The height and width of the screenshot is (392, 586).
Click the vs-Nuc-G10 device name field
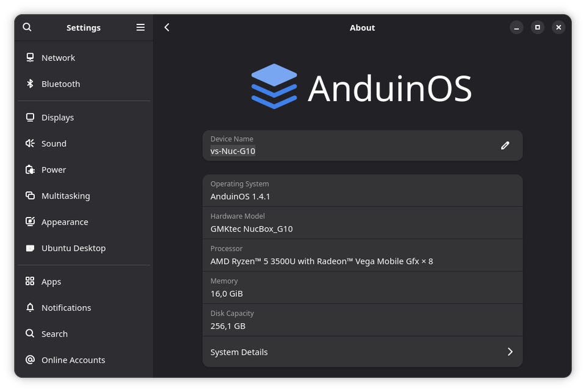coord(233,151)
